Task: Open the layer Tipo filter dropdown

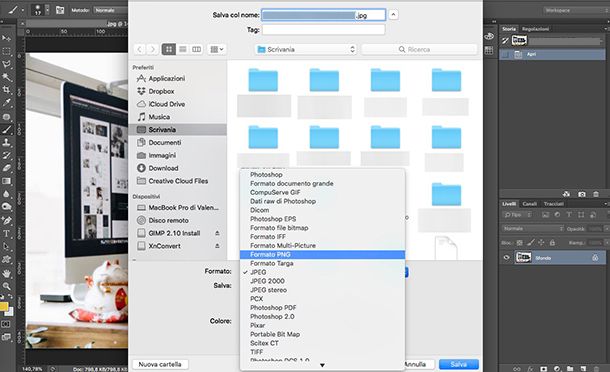Action: click(x=517, y=215)
